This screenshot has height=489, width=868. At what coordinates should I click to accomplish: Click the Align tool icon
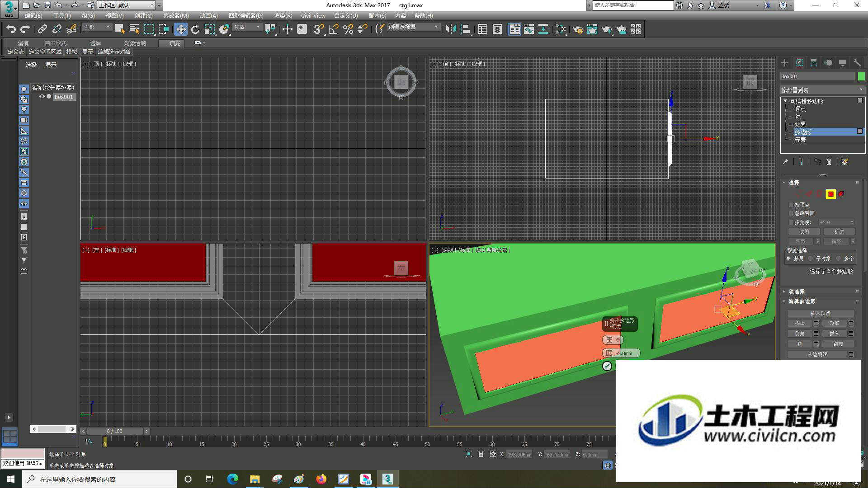[465, 29]
